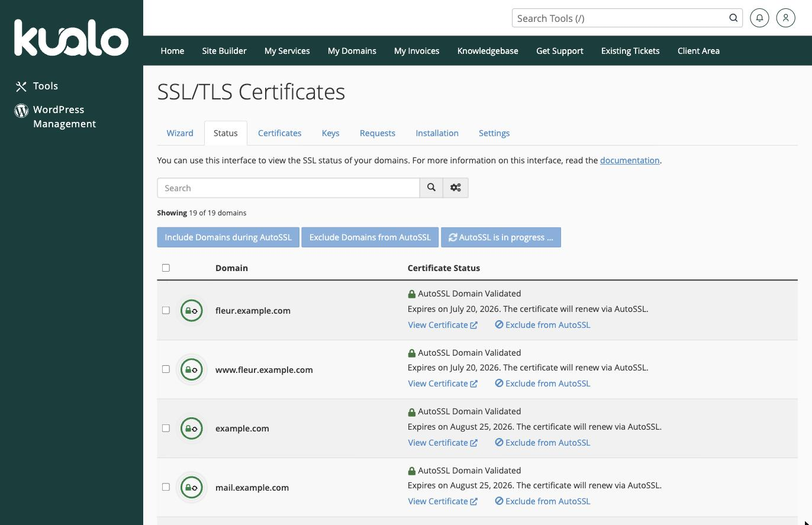Open Client Area menu item
Screen dimensions: 812x525
(698, 51)
